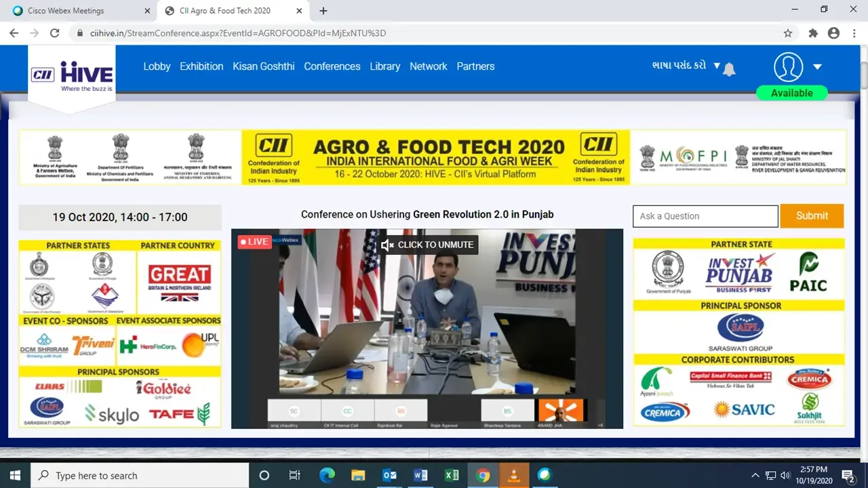Image resolution: width=868 pixels, height=488 pixels.
Task: Bookmark this page with star icon
Action: click(x=787, y=33)
